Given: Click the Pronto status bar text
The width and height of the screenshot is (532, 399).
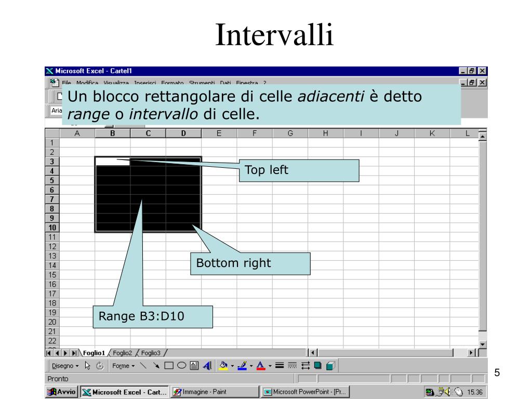Looking at the screenshot, I should [58, 379].
